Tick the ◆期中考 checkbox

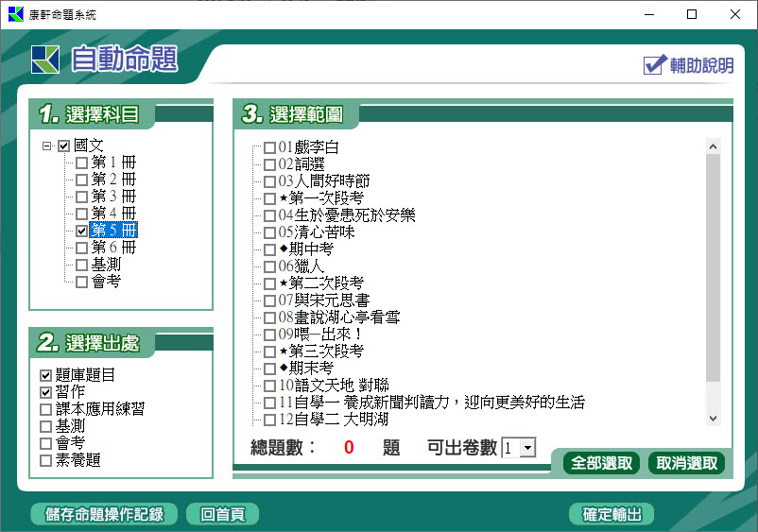click(270, 249)
